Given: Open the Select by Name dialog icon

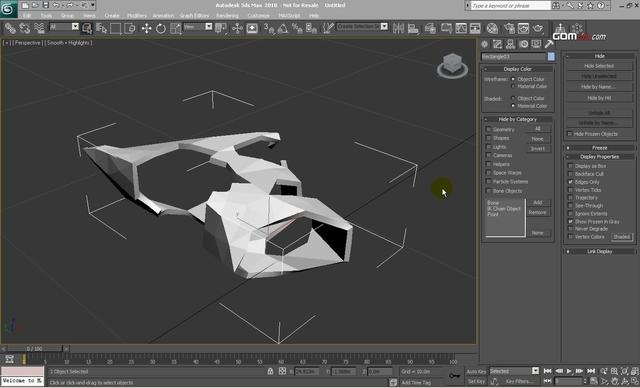Looking at the screenshot, I should (x=101, y=28).
